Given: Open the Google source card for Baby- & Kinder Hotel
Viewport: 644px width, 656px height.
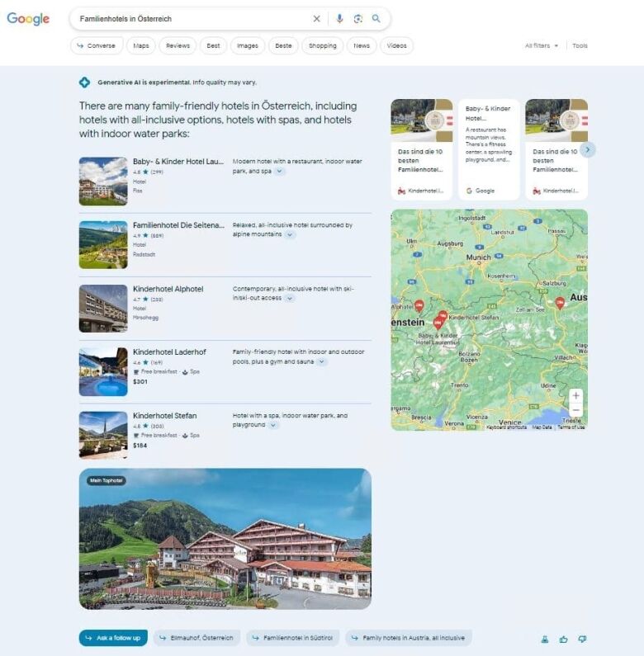Looking at the screenshot, I should click(489, 149).
